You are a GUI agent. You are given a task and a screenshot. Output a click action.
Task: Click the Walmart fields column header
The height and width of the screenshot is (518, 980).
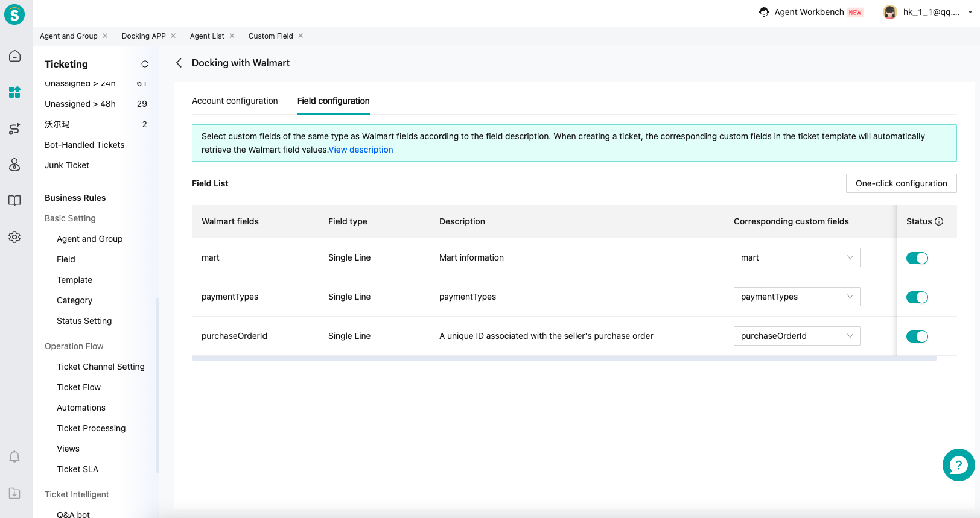(230, 221)
